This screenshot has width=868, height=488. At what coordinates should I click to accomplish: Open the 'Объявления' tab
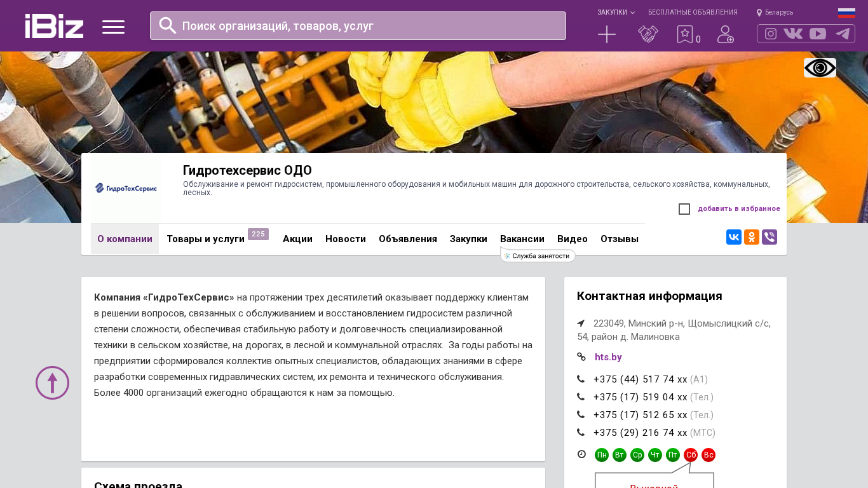click(408, 239)
